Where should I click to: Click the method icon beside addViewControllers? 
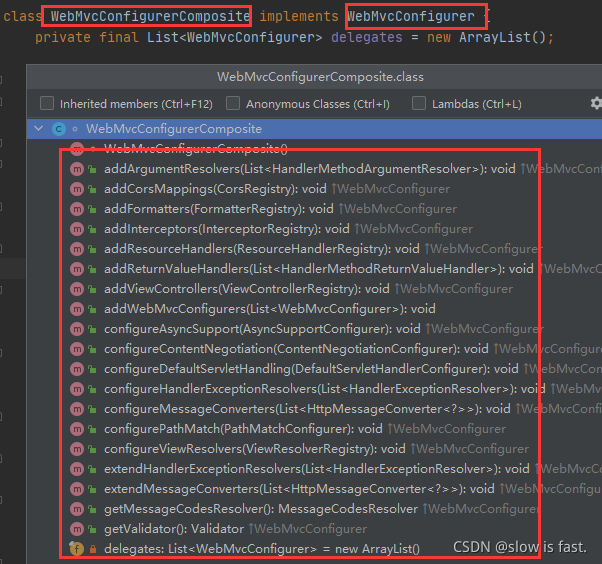[77, 289]
